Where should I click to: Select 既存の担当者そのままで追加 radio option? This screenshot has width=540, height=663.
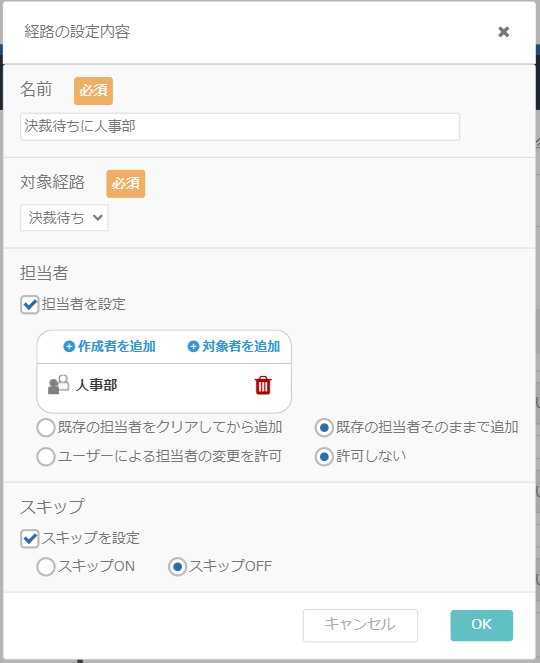tap(324, 427)
